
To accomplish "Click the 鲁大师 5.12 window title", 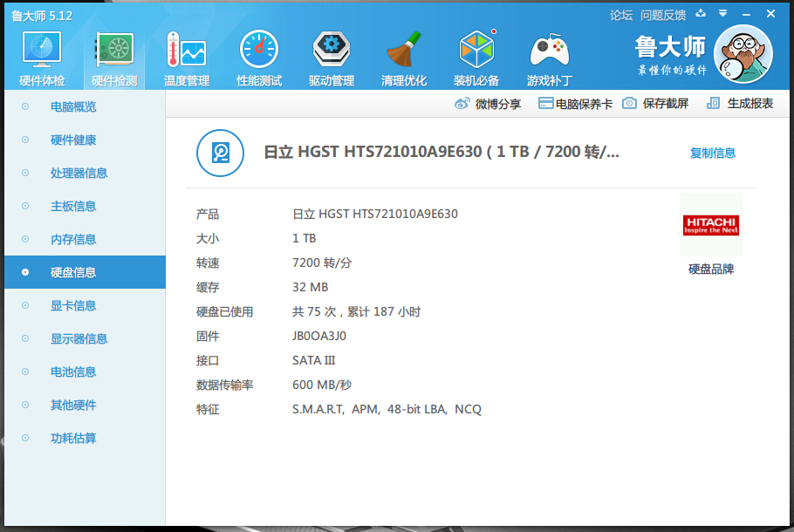I will [x=42, y=17].
